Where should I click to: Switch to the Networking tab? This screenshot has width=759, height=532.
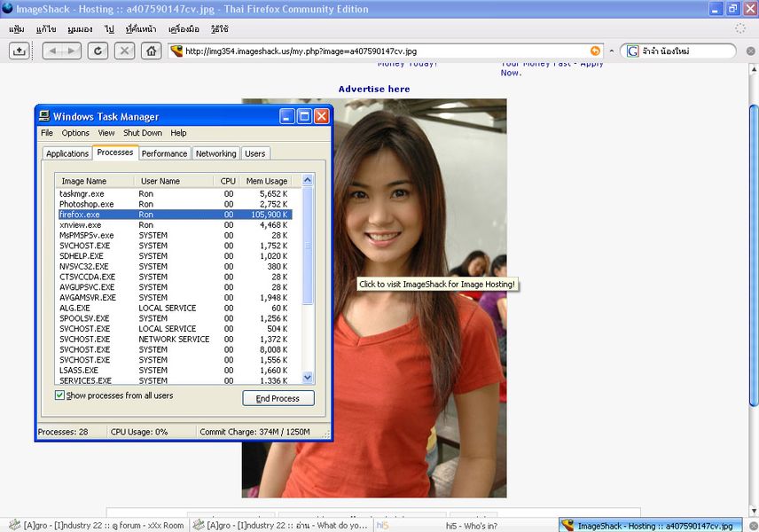click(215, 153)
